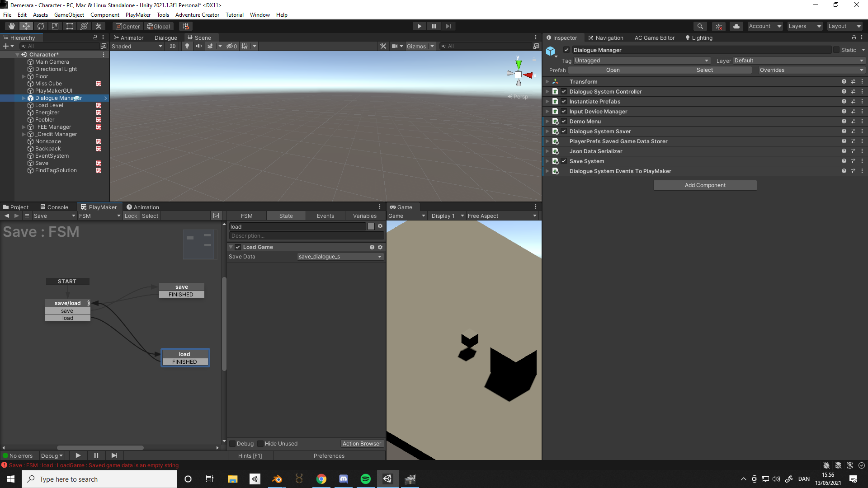Expand _FEE Manager in Hierarchy
The image size is (868, 488).
(x=24, y=127)
